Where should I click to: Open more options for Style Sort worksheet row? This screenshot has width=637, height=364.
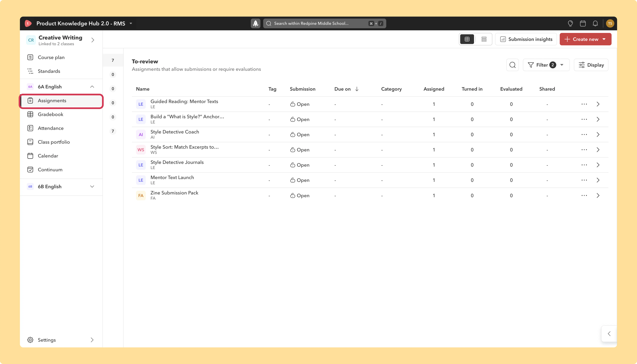click(x=584, y=150)
